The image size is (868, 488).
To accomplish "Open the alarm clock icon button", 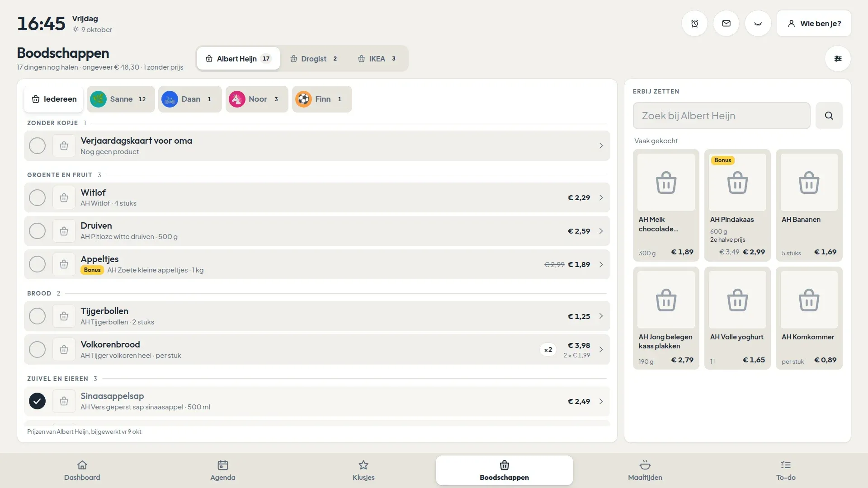I will coord(694,23).
